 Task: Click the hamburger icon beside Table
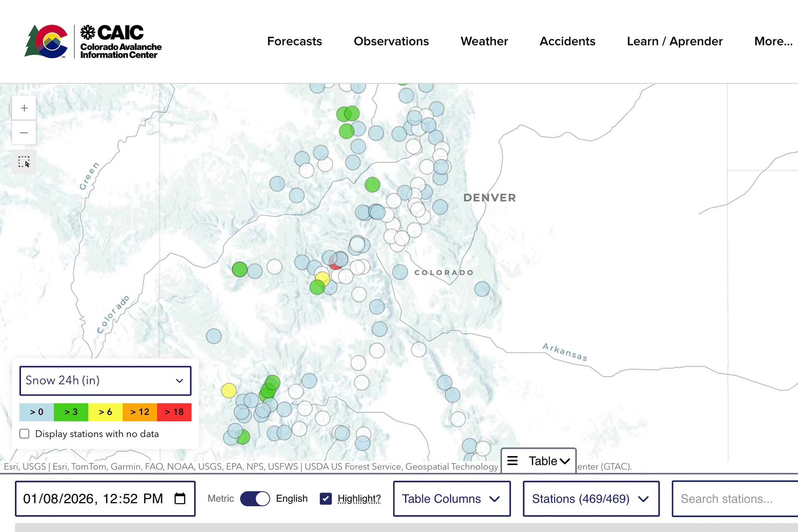(x=512, y=461)
